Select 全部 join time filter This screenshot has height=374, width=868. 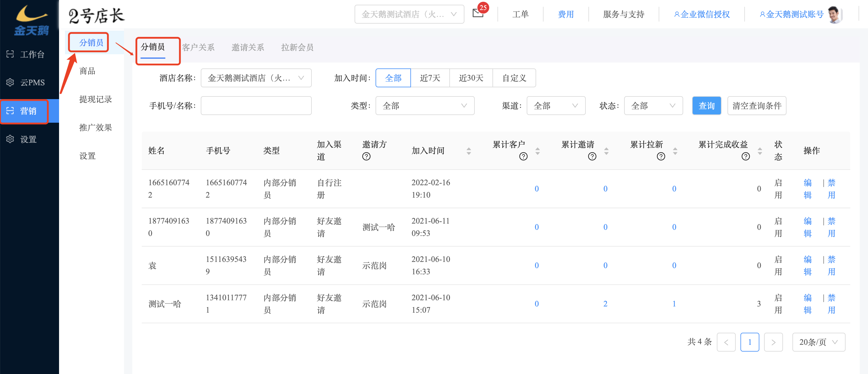coord(393,78)
